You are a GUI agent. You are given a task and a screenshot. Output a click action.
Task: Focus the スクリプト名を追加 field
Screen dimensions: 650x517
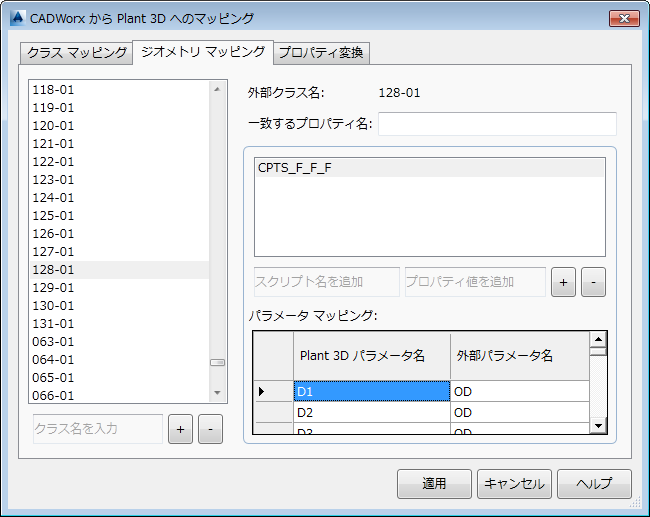tap(327, 282)
